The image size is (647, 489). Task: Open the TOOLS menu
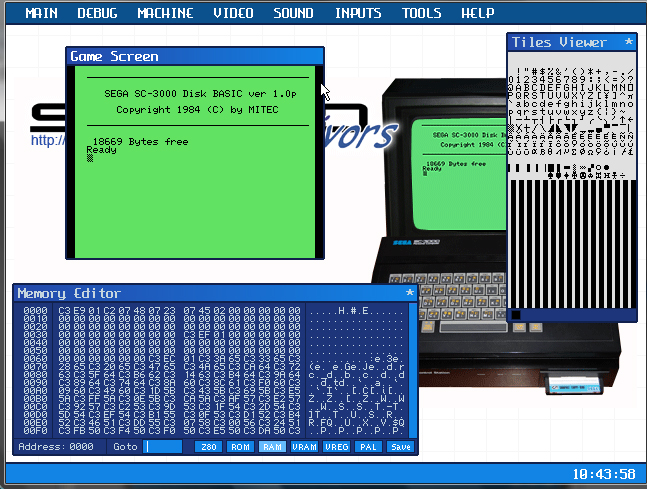point(422,13)
